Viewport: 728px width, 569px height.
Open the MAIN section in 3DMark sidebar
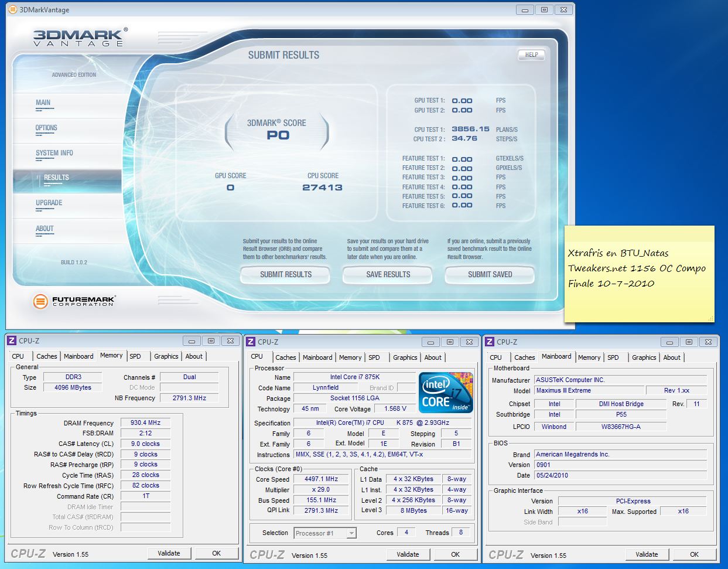click(x=43, y=103)
